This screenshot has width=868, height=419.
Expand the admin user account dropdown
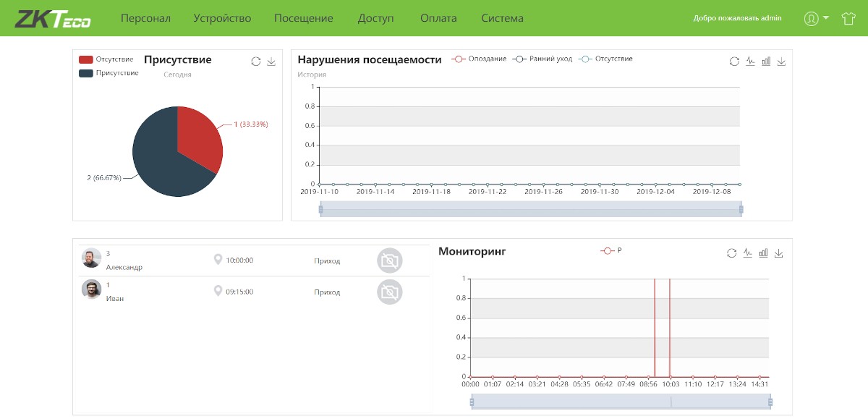click(817, 19)
